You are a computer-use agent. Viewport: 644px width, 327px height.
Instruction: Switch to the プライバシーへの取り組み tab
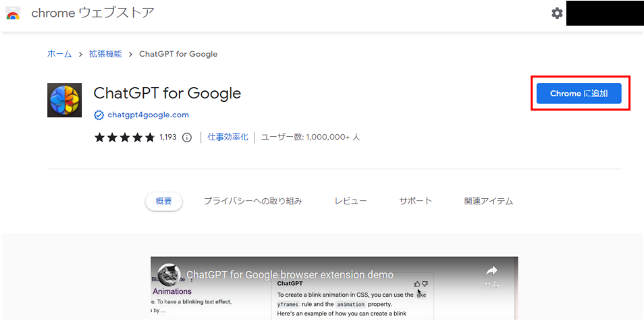tap(253, 201)
